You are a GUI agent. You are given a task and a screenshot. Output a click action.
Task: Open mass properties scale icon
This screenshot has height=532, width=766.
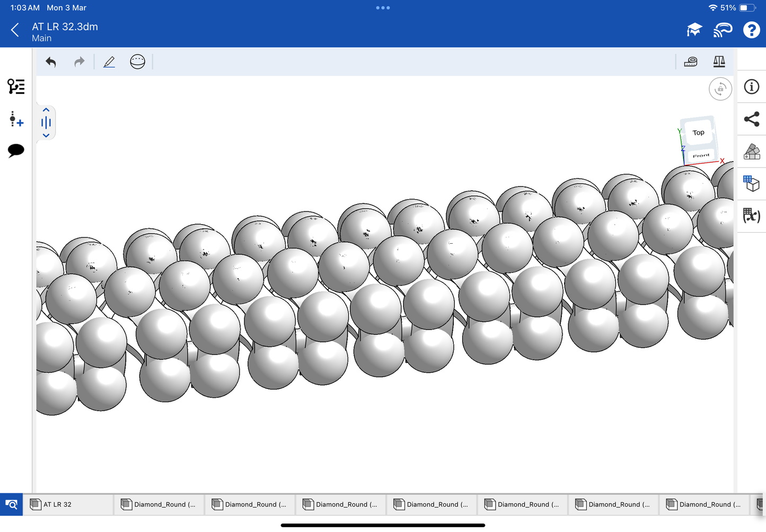coord(719,62)
